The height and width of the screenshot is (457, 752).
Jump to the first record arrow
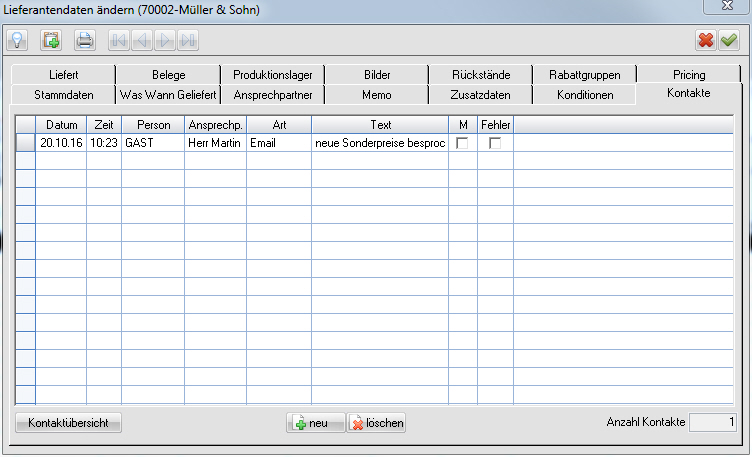120,40
